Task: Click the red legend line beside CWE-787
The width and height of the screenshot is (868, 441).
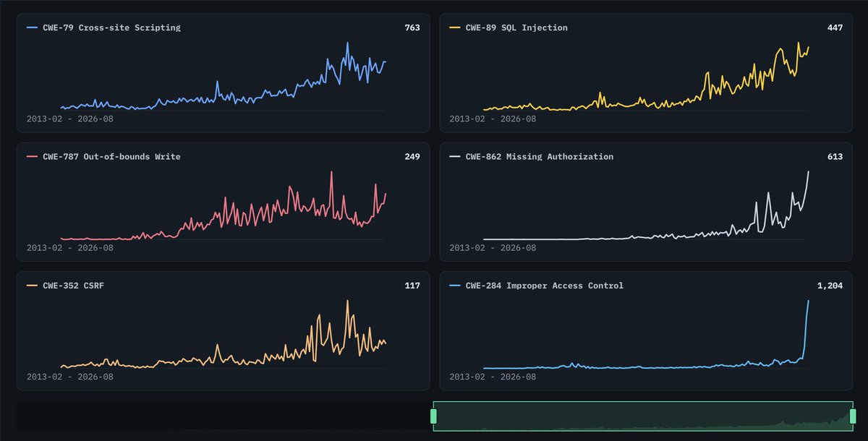Action: [32, 156]
